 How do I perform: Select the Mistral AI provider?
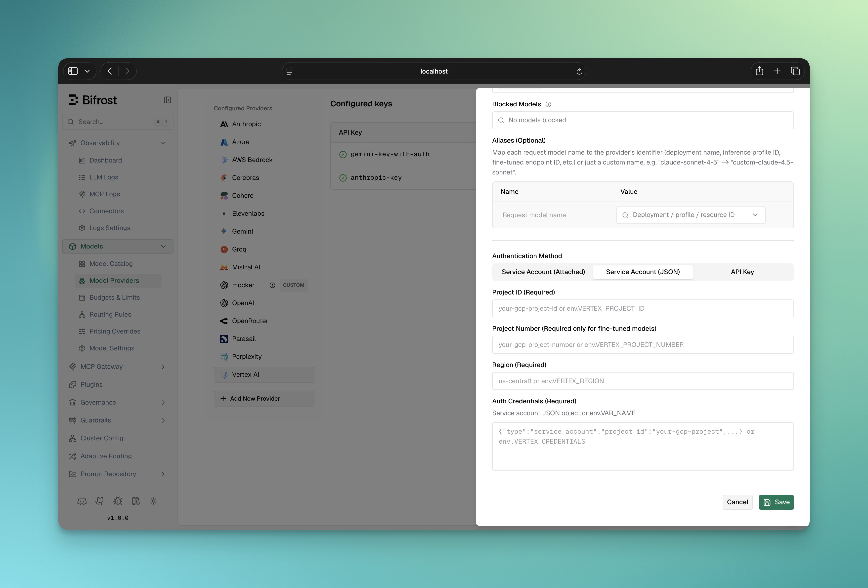pos(264,267)
